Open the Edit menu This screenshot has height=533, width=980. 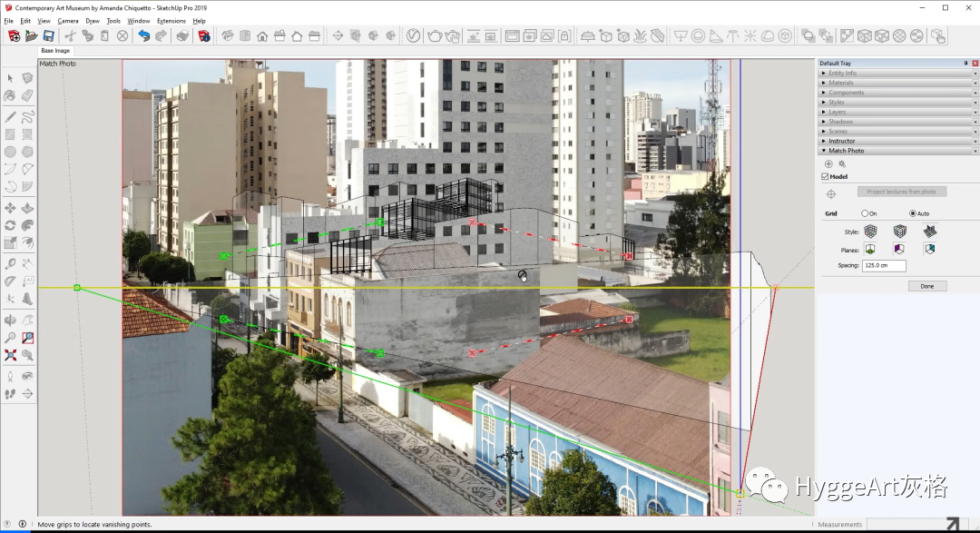(x=25, y=21)
